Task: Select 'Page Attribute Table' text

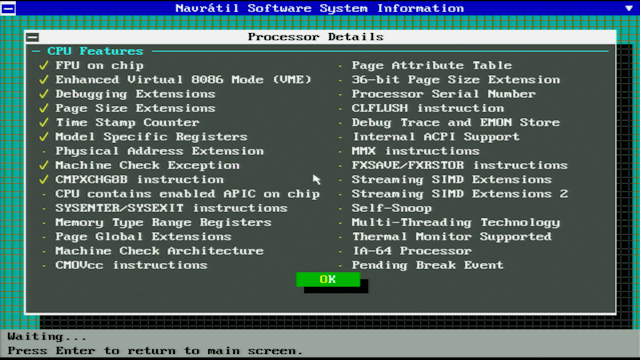Action: tap(432, 65)
